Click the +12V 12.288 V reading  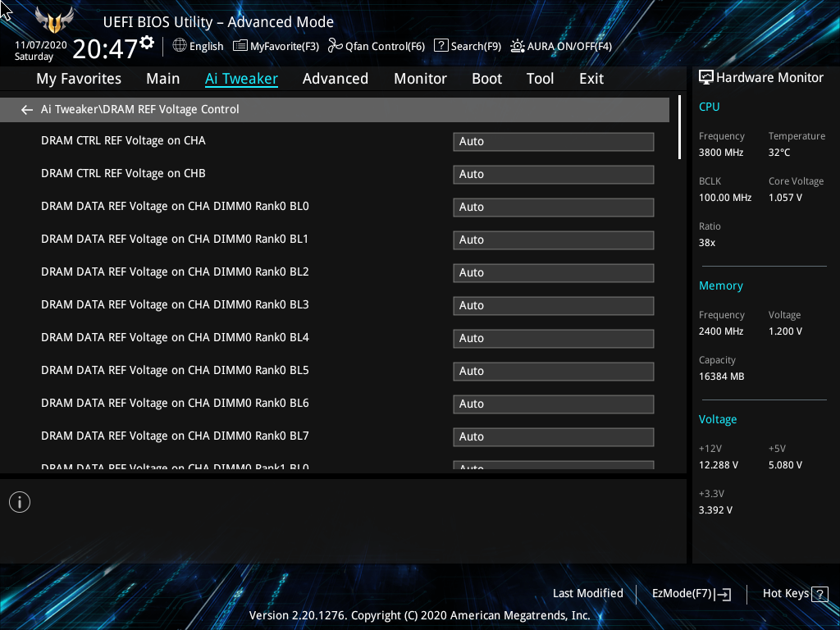pyautogui.click(x=719, y=465)
